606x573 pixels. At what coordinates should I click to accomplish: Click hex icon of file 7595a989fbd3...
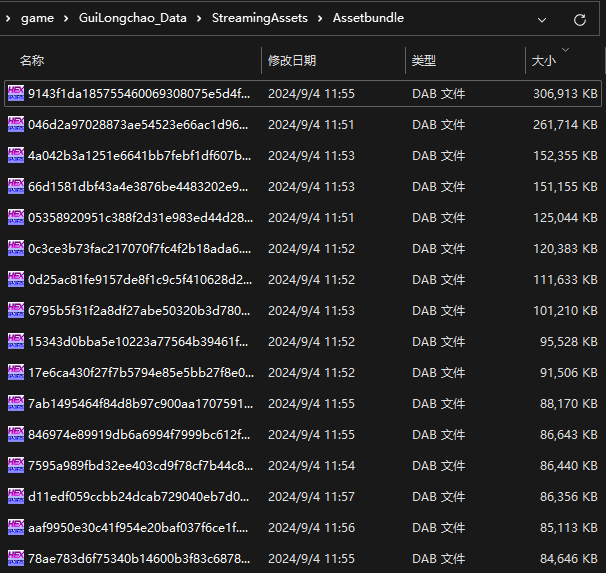click(16, 466)
